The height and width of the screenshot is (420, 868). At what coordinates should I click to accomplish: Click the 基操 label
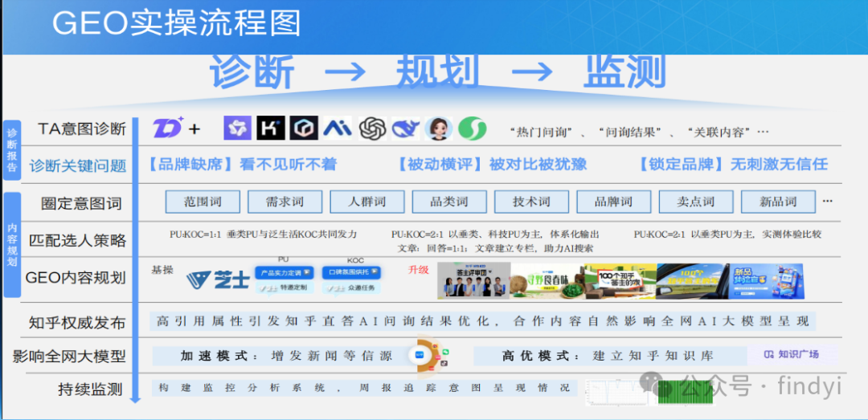coord(162,270)
